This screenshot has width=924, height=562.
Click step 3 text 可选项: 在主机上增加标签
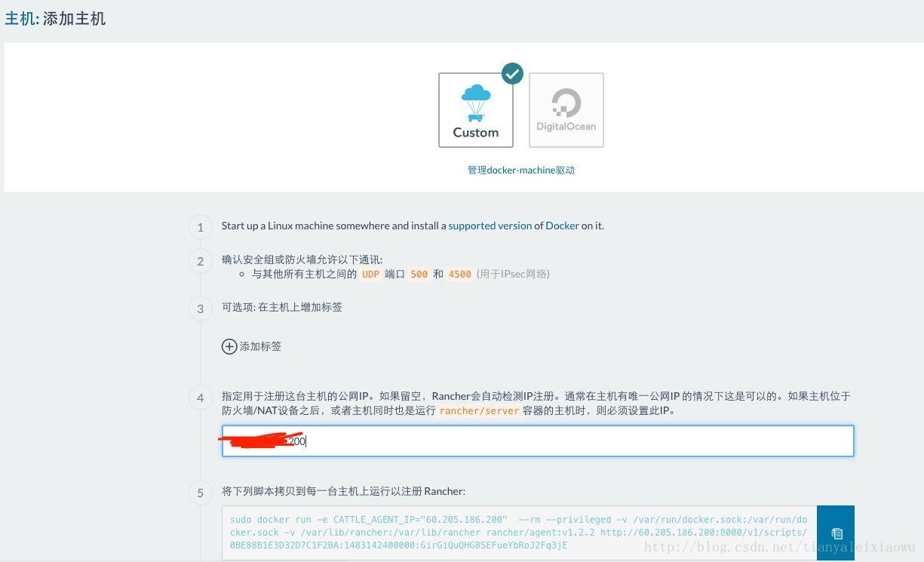(282, 307)
